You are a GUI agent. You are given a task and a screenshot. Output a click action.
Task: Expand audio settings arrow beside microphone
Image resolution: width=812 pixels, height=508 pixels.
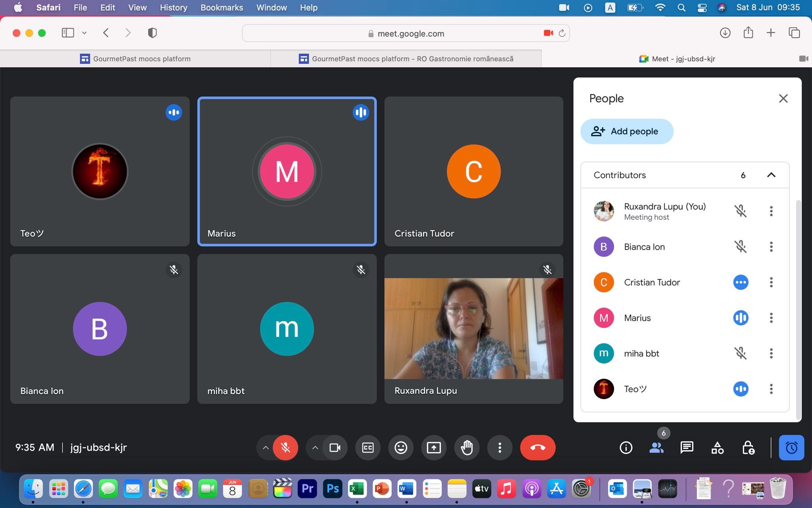pos(266,448)
